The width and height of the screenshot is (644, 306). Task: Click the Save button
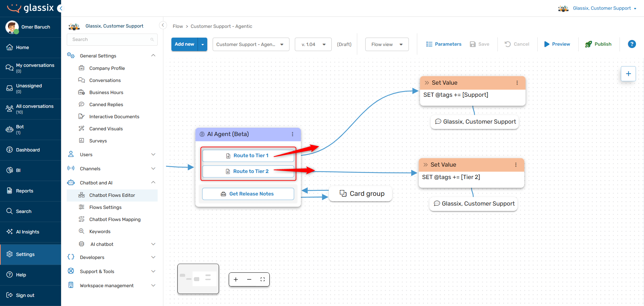[x=479, y=44]
